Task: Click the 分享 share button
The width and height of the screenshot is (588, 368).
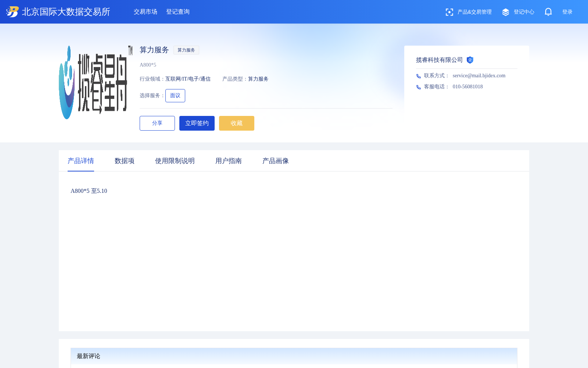Action: 157,123
